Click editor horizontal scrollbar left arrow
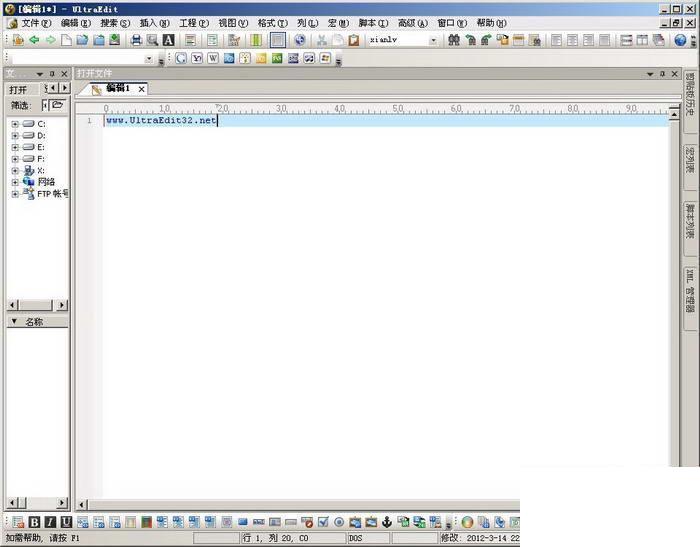 click(x=81, y=505)
